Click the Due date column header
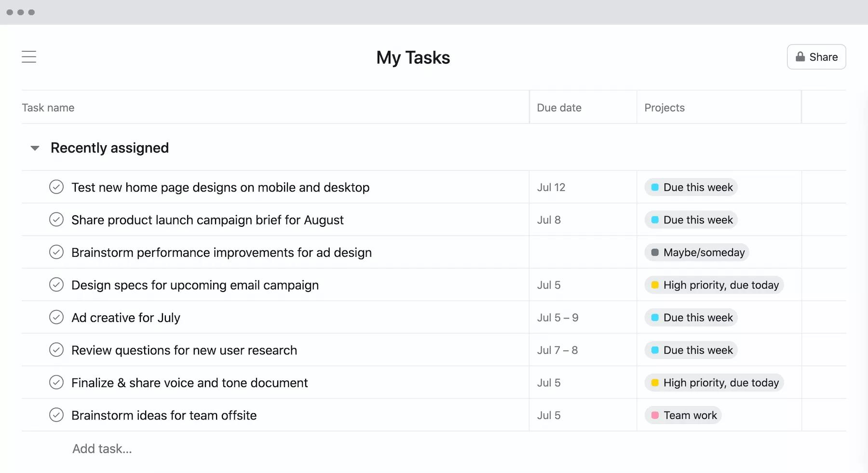Screen dimensions: 868x473 pos(559,108)
